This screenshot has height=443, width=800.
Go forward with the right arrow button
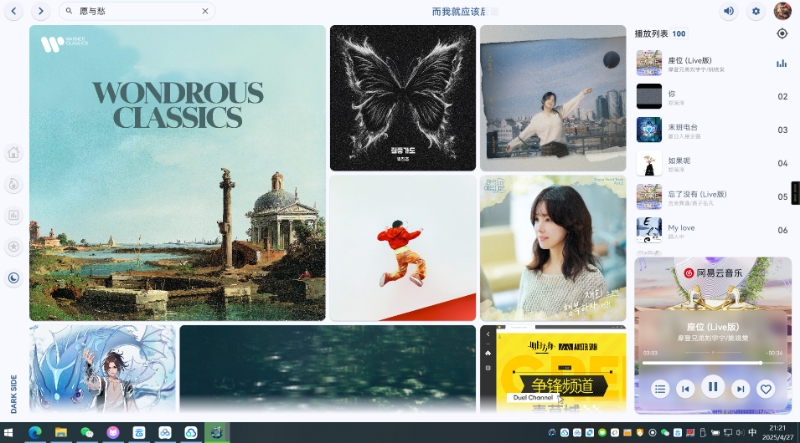pyautogui.click(x=41, y=11)
